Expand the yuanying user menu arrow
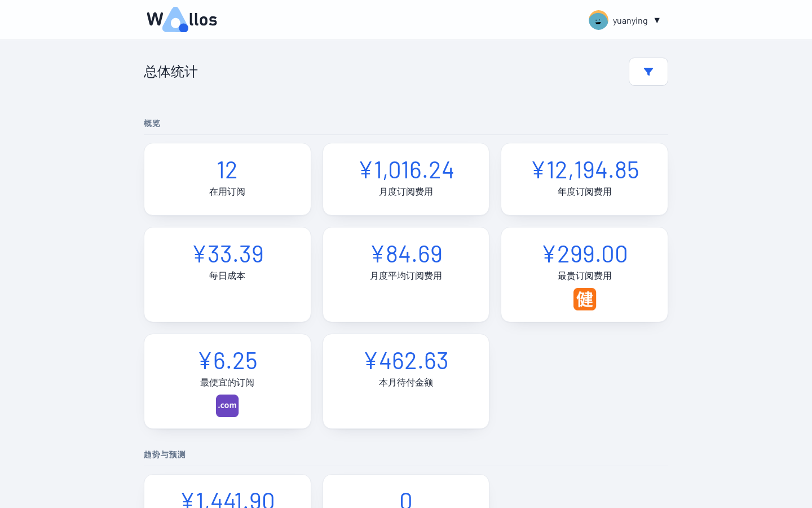Image resolution: width=812 pixels, height=508 pixels. pos(657,20)
